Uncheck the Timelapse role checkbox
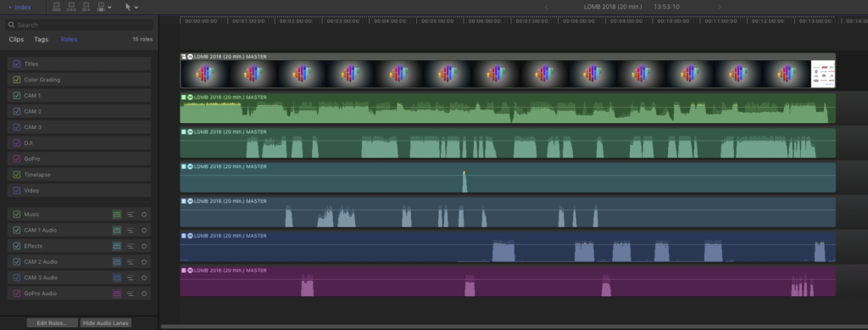 [17, 175]
